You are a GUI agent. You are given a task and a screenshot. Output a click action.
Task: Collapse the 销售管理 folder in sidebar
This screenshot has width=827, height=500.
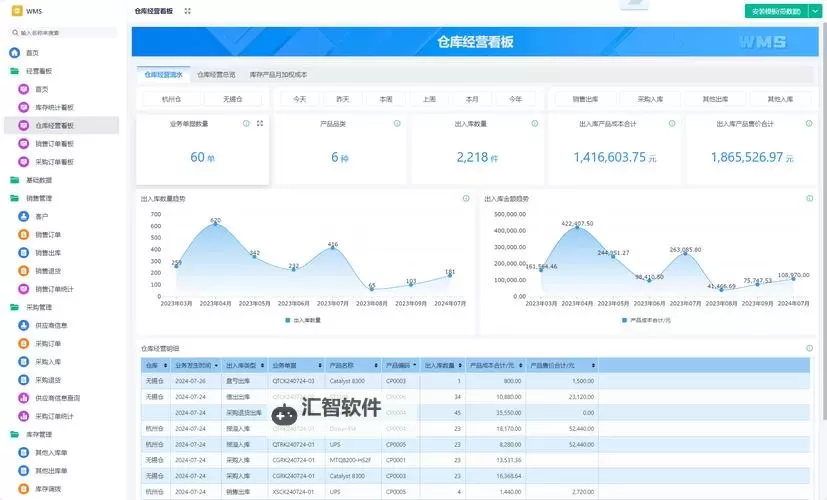coord(15,198)
